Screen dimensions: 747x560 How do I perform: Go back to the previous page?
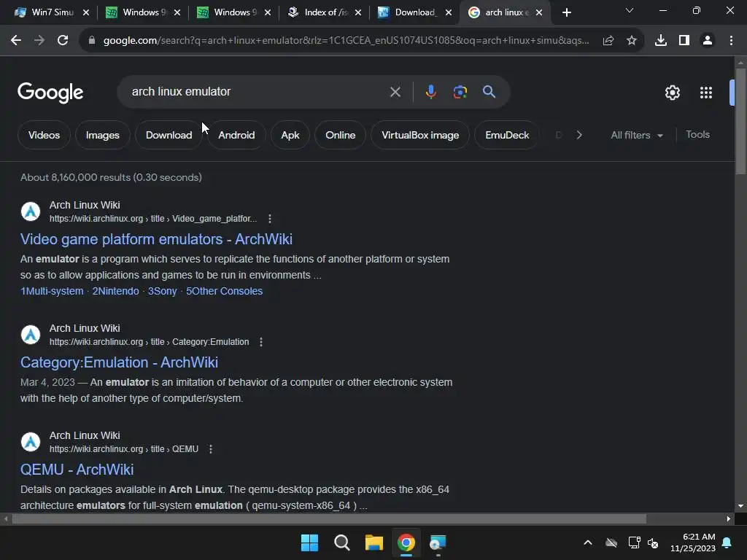point(16,41)
